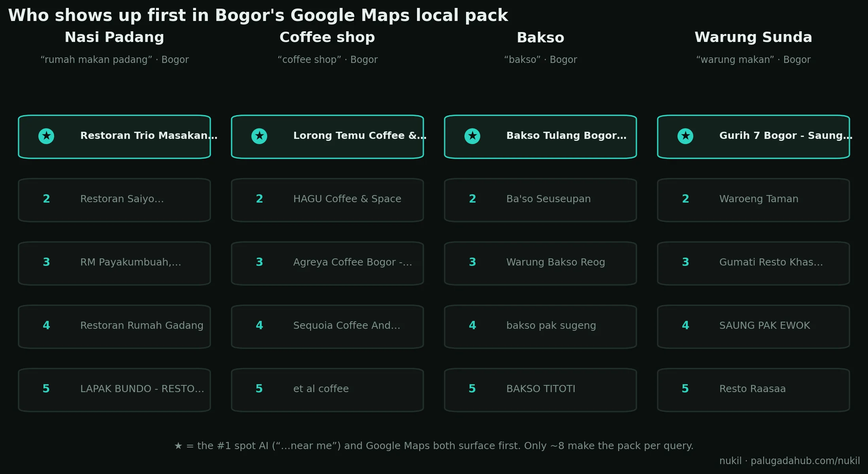Open the et al coffee row
The width and height of the screenshot is (868, 474).
coord(327,390)
